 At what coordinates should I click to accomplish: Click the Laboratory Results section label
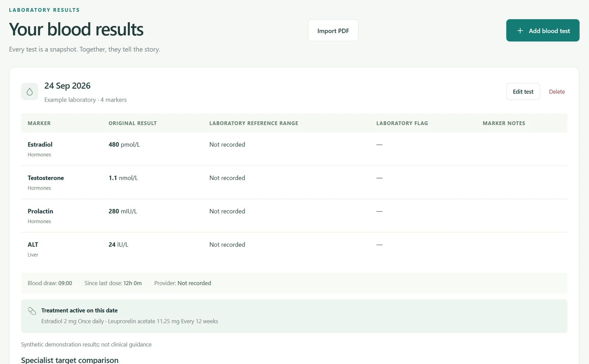pyautogui.click(x=44, y=10)
